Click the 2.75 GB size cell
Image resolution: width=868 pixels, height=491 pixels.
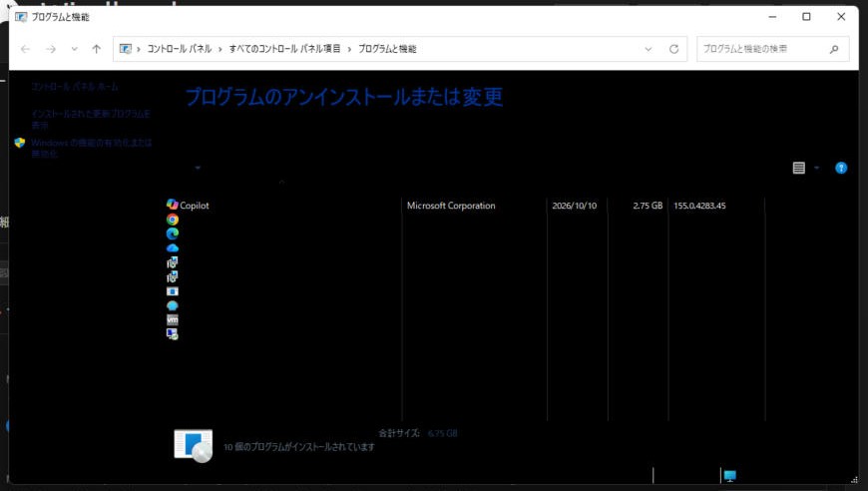[x=648, y=206]
